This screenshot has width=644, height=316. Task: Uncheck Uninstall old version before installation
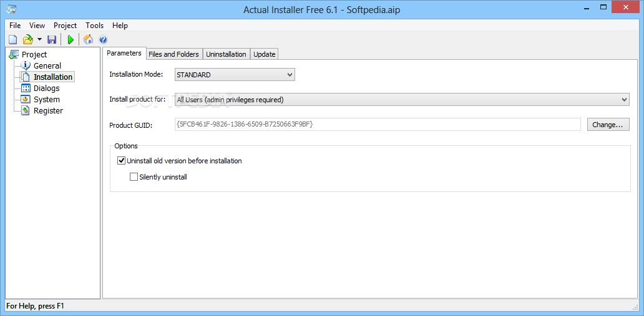coord(121,161)
